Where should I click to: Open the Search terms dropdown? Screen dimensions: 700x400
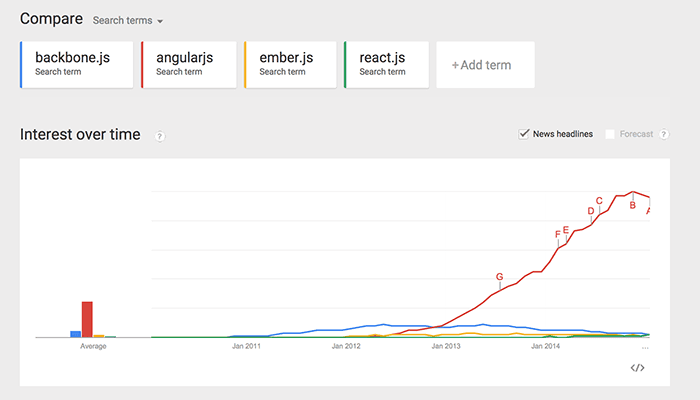click(x=127, y=20)
